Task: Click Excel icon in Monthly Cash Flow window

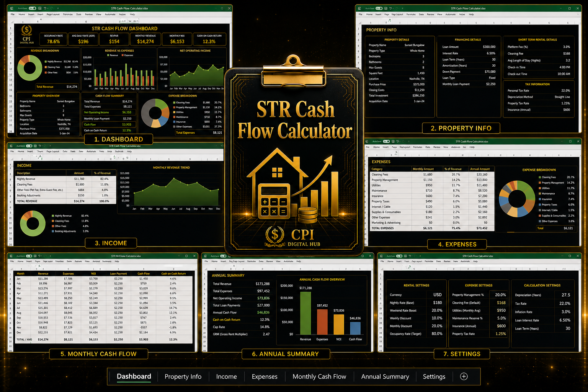Action: coord(12,256)
